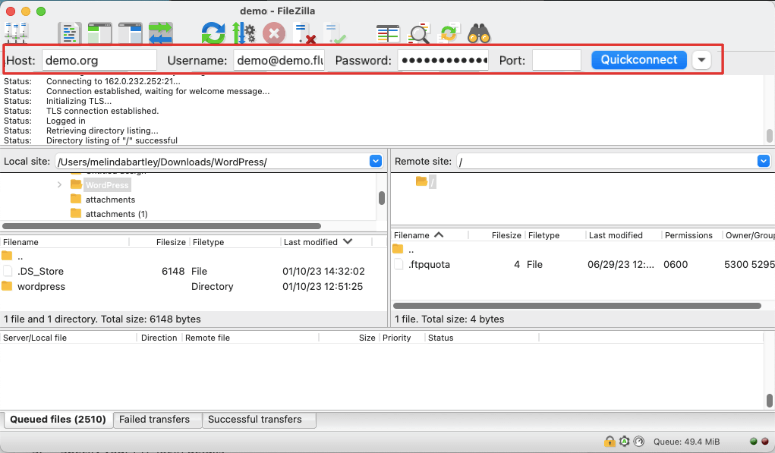Click the synchronized browsing toolbar icon
This screenshot has height=453, width=775.
450,33
